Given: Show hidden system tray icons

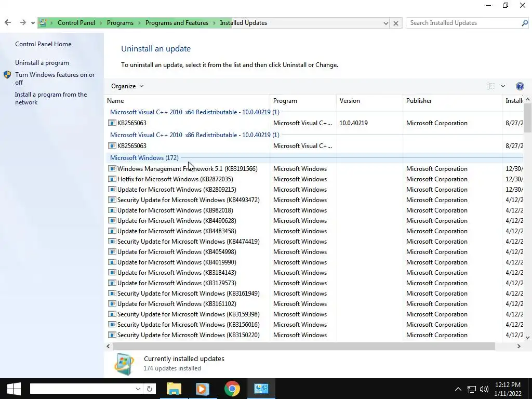Looking at the screenshot, I should click(x=458, y=389).
